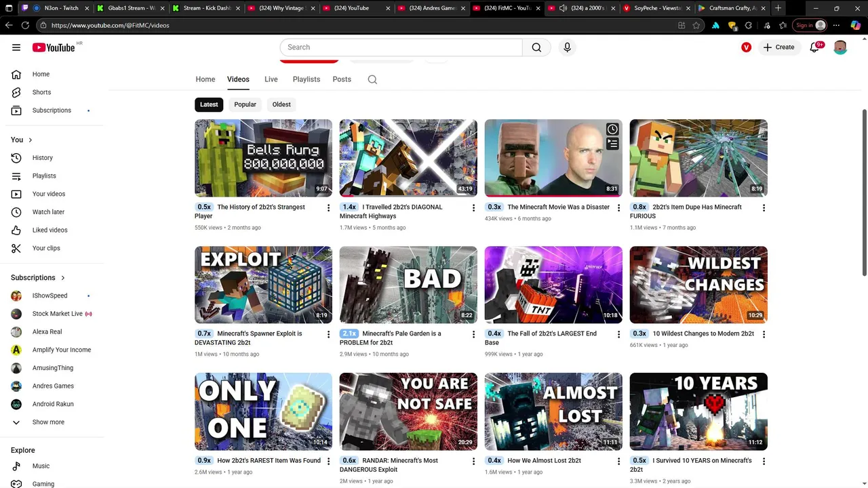
Task: Open options menu for Minecraft Movie video
Action: (x=618, y=207)
